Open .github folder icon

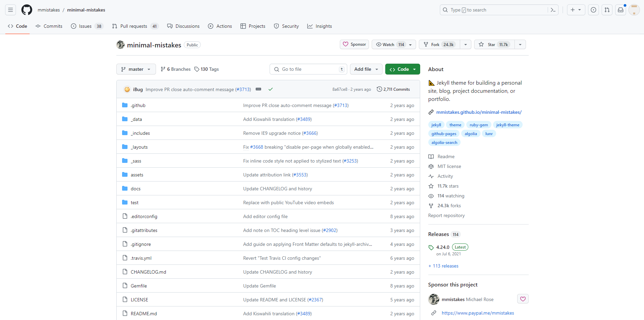point(125,105)
